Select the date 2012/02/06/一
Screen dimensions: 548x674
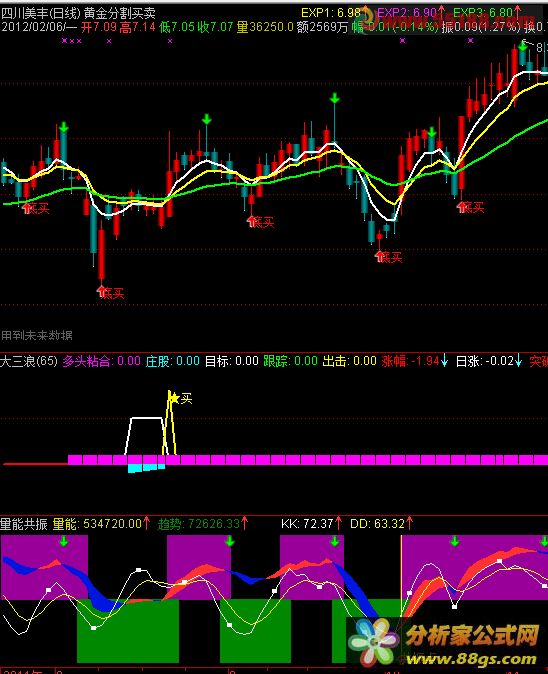click(x=39, y=28)
